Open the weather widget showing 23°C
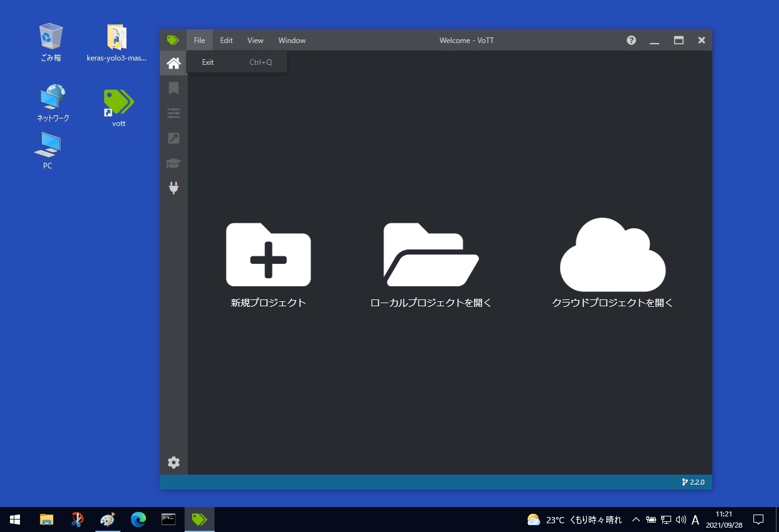 [574, 520]
